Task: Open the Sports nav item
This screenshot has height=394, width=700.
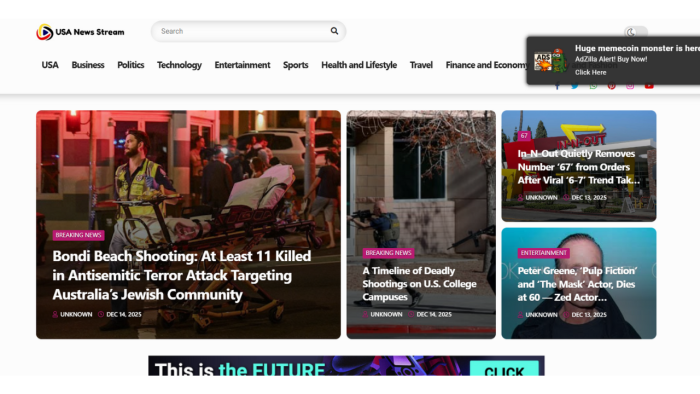Action: point(296,65)
